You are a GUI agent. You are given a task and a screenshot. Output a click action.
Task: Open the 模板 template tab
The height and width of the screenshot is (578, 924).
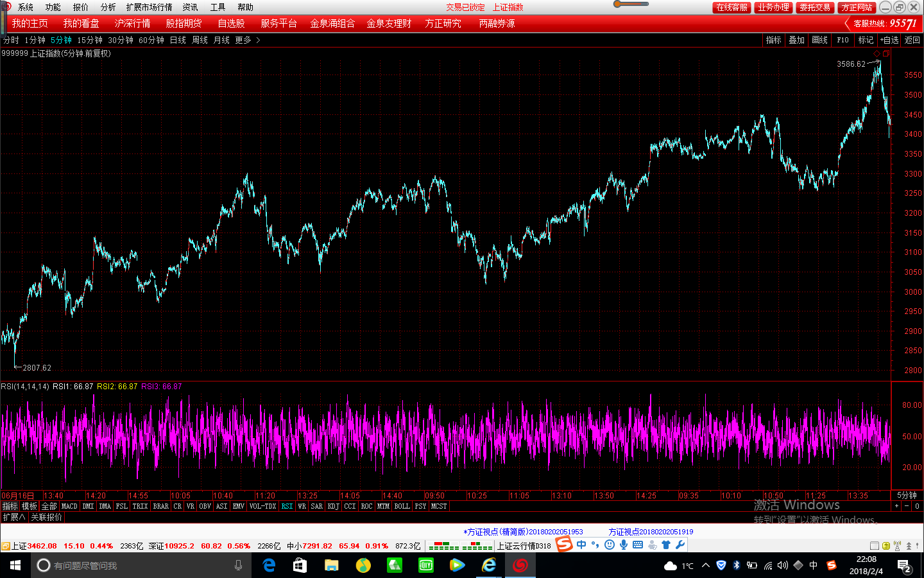click(30, 506)
